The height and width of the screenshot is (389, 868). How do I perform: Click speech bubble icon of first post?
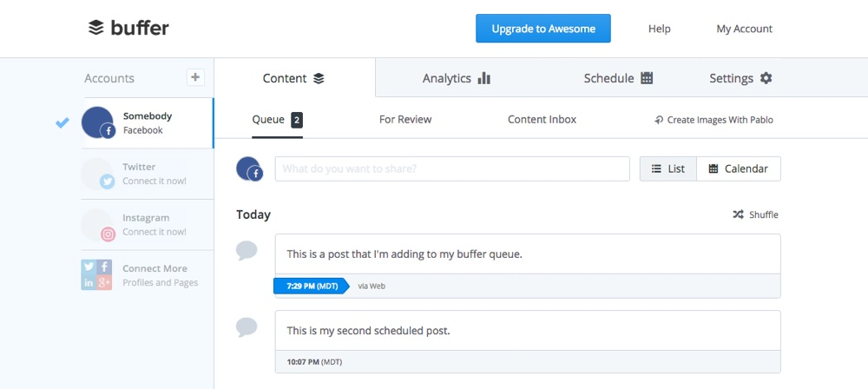click(x=247, y=250)
